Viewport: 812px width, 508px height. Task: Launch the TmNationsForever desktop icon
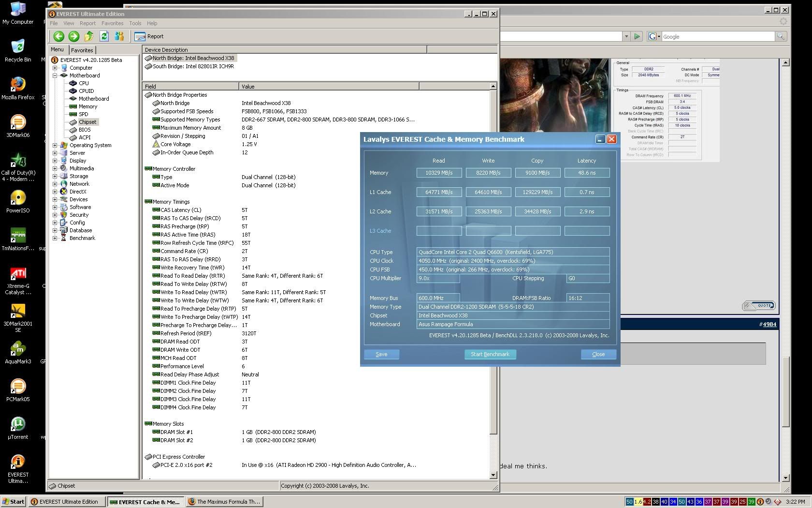[18, 239]
